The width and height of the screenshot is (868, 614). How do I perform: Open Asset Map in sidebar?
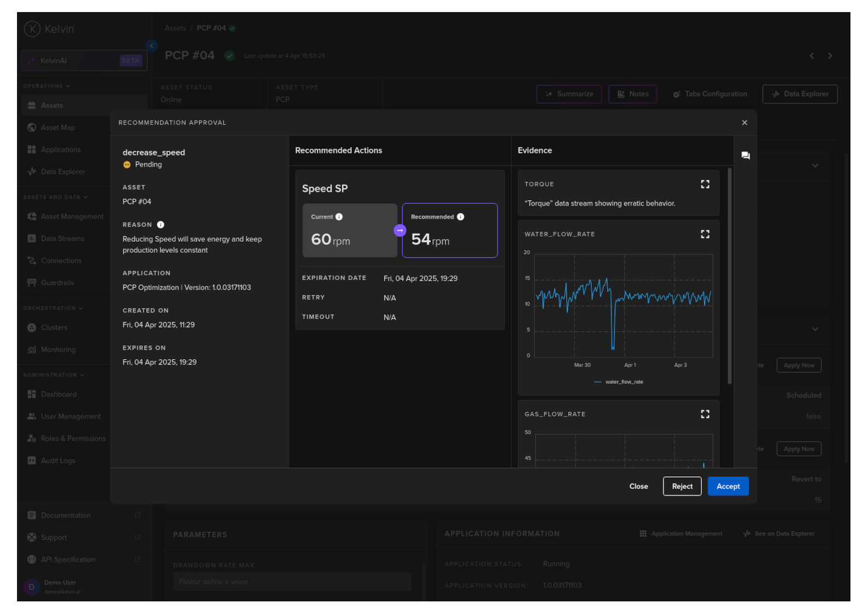click(58, 128)
